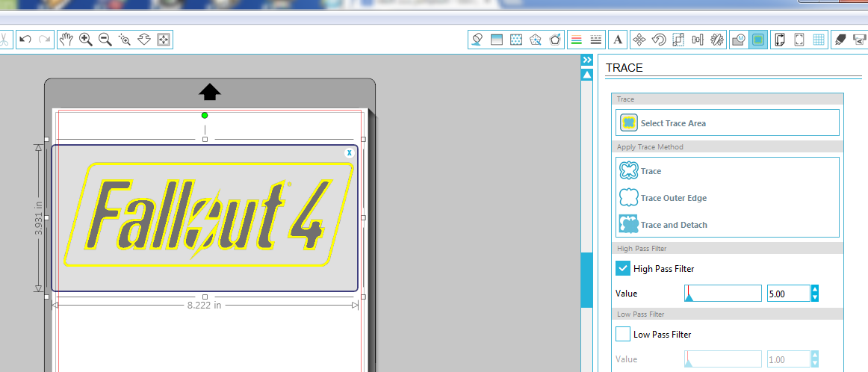Screen dimensions: 868x372
Task: Undo the last action
Action: [25, 40]
